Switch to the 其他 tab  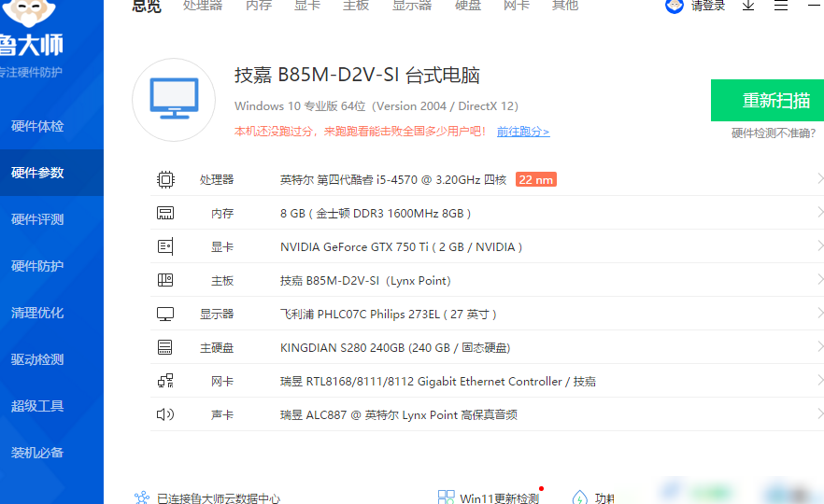click(565, 6)
